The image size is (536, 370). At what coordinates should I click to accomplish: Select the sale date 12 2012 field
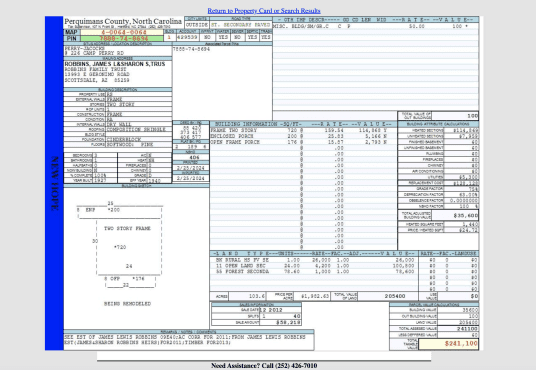(x=280, y=310)
